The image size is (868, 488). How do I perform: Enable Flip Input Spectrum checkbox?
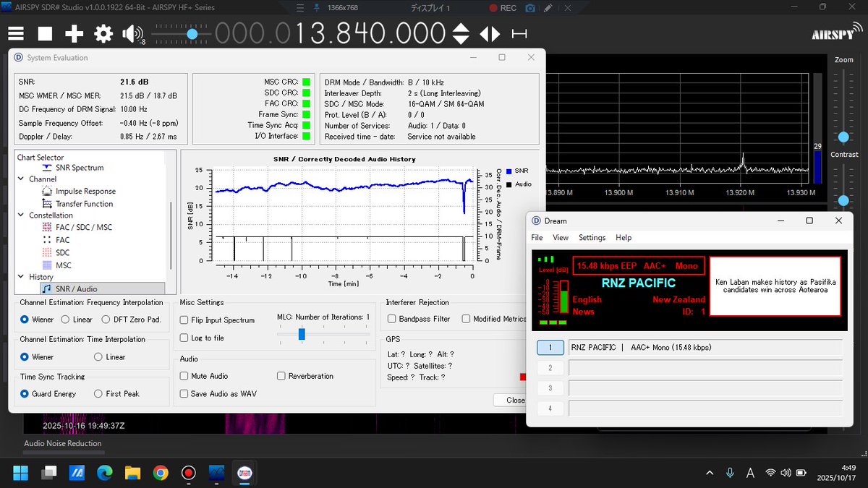point(184,320)
